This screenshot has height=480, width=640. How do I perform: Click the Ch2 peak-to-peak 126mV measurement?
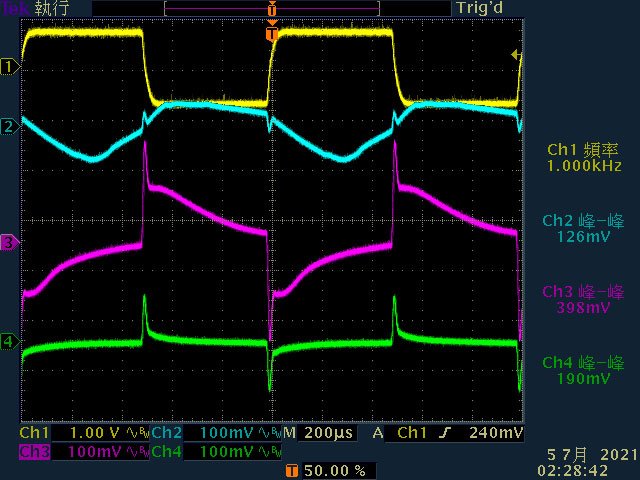[584, 229]
